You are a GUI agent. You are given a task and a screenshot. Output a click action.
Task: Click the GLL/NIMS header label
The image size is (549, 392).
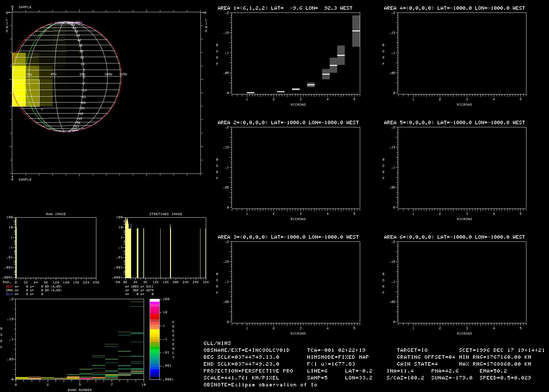point(217,343)
